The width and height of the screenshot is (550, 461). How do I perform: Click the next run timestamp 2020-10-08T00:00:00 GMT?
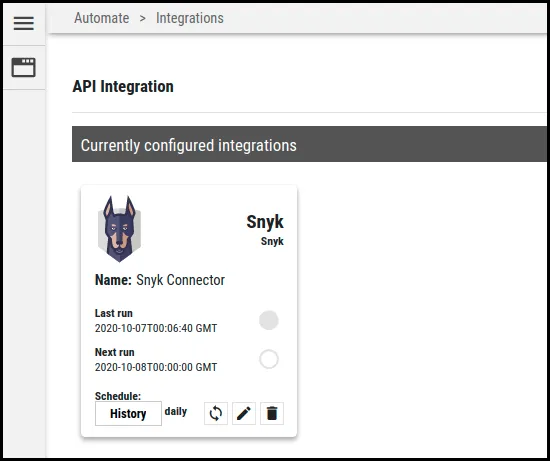[x=156, y=367]
